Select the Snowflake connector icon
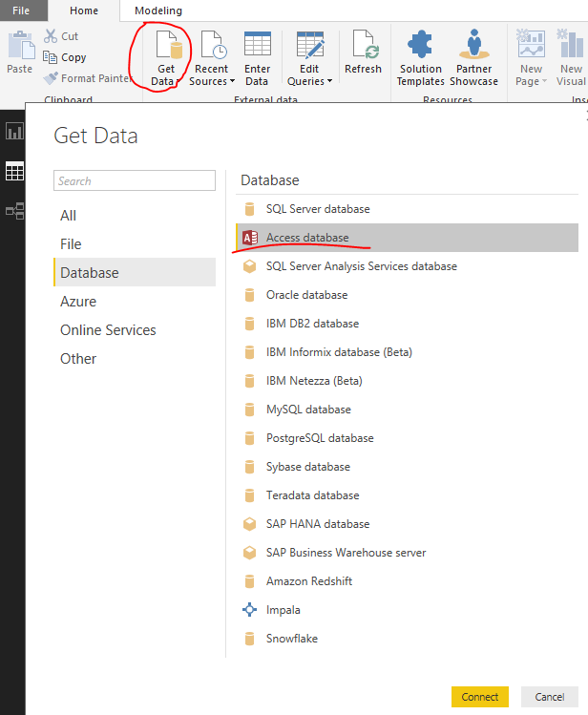The image size is (588, 715). click(249, 639)
